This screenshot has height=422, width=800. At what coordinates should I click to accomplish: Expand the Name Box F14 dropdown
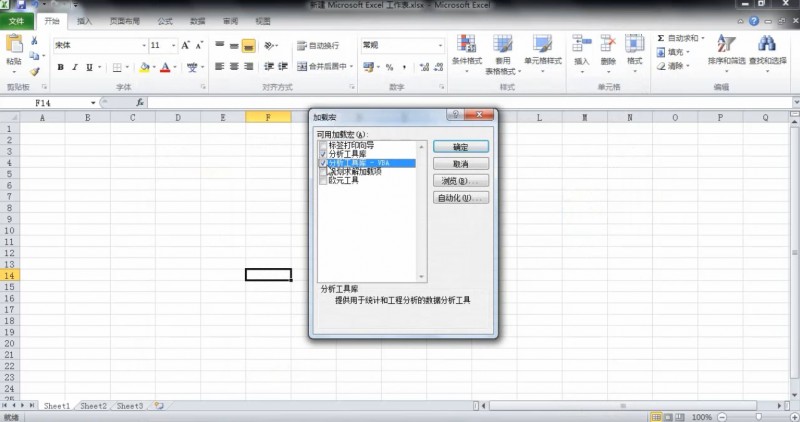click(x=93, y=103)
